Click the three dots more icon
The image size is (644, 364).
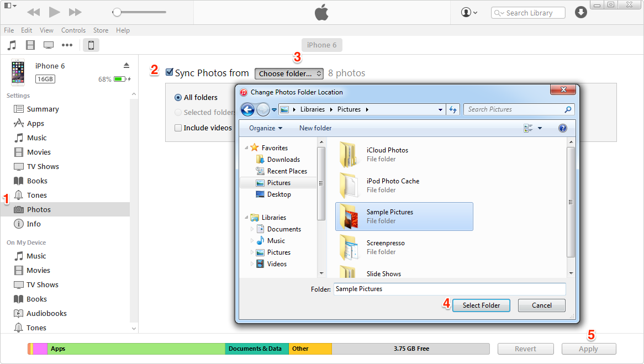[67, 45]
